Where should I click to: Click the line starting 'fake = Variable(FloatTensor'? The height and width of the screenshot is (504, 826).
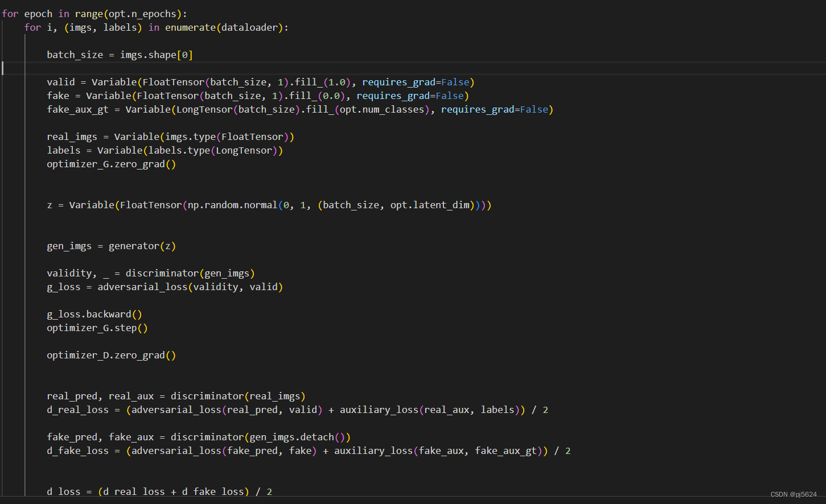click(258, 96)
